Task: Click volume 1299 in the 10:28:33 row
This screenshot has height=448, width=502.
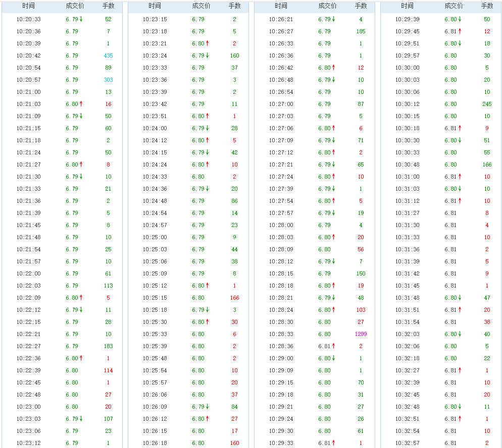Action: click(361, 334)
